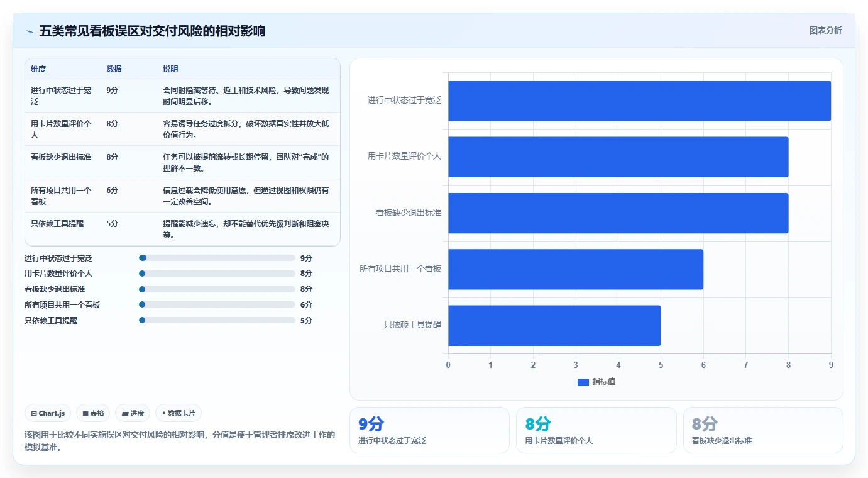The height and width of the screenshot is (478, 868).
Task: Click the chart y-axis label 所有项目共用一个看板
Action: coord(400,269)
